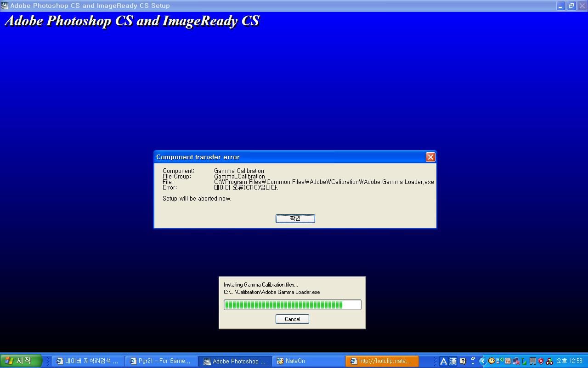
Task: Cancel the Gamma Calibration installation
Action: [x=292, y=319]
